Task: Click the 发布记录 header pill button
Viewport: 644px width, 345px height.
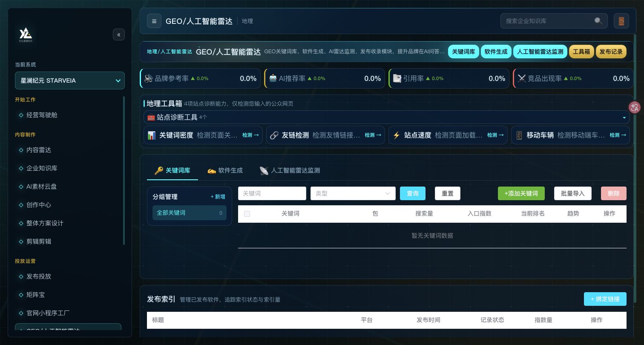Action: (x=611, y=52)
